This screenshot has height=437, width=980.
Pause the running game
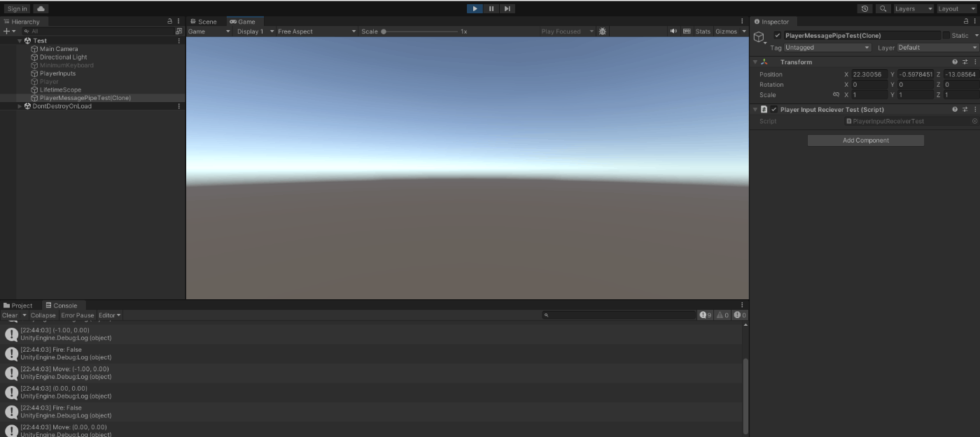coord(491,8)
